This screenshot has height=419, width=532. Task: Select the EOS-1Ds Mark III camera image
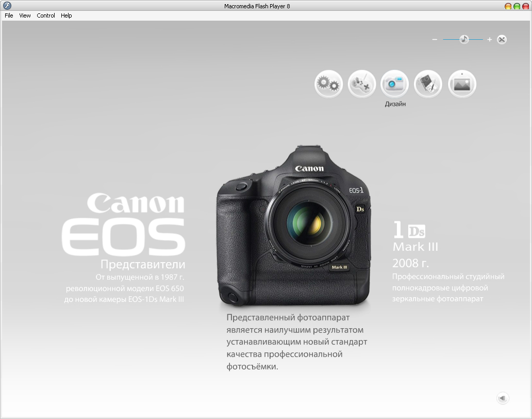(294, 222)
